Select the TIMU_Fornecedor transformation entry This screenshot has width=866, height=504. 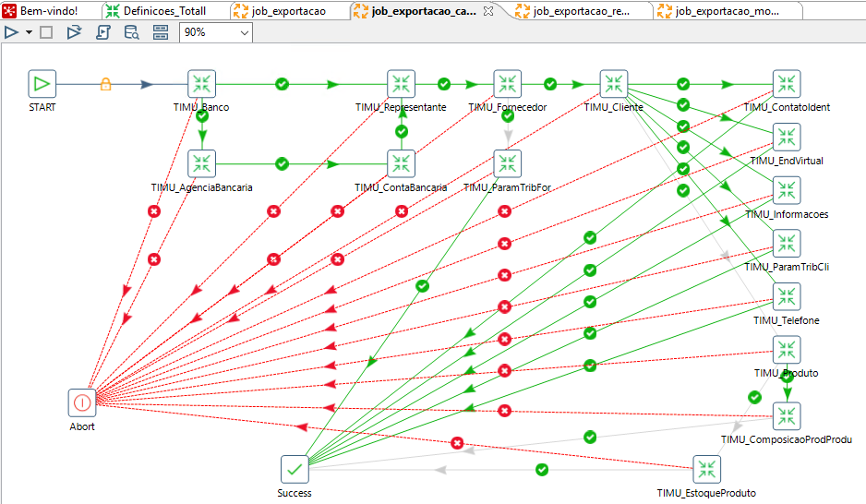pos(508,84)
